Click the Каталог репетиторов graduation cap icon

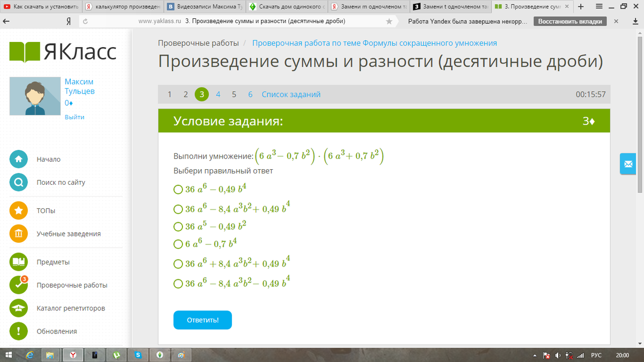click(x=19, y=308)
